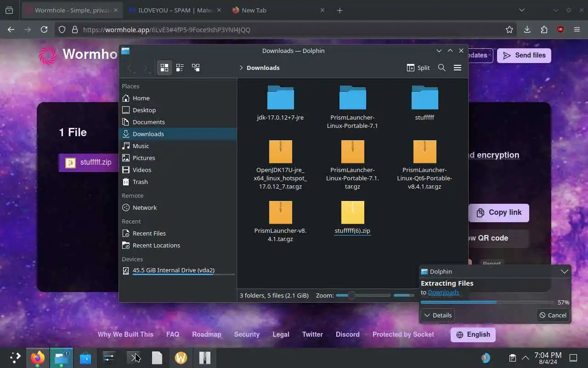Switch Dolphin to details tree view mode
Viewport: 588px width, 368px height.
click(x=196, y=68)
